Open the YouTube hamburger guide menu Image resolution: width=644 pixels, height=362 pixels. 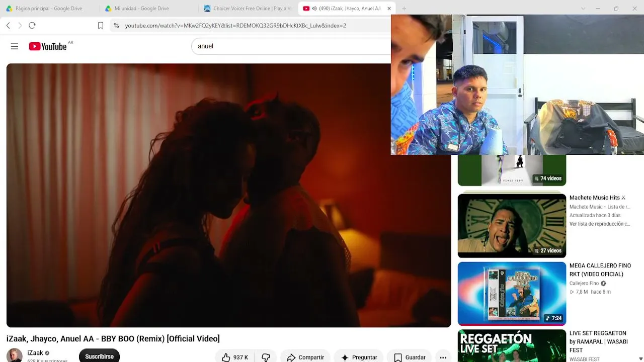click(15, 46)
